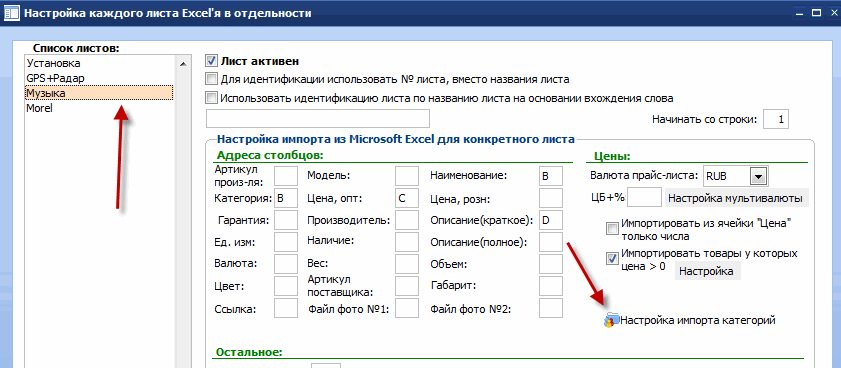
Task: Click the 'Ед. изм' column field
Action: point(285,242)
